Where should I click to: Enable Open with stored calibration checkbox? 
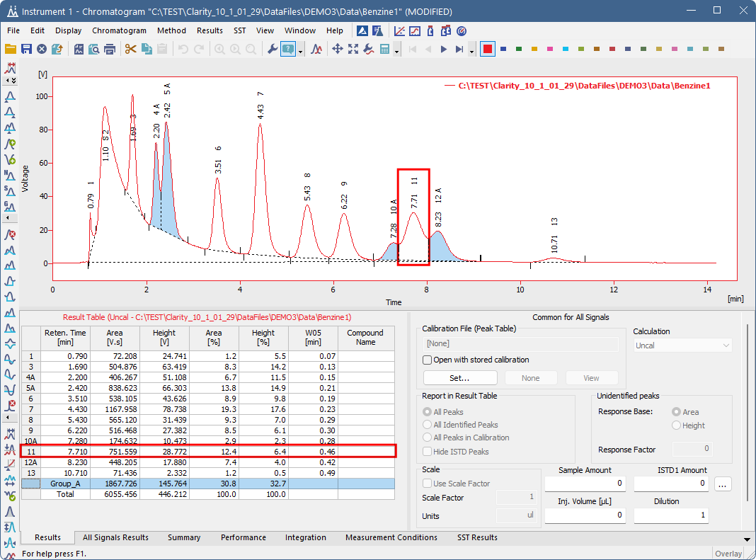428,360
